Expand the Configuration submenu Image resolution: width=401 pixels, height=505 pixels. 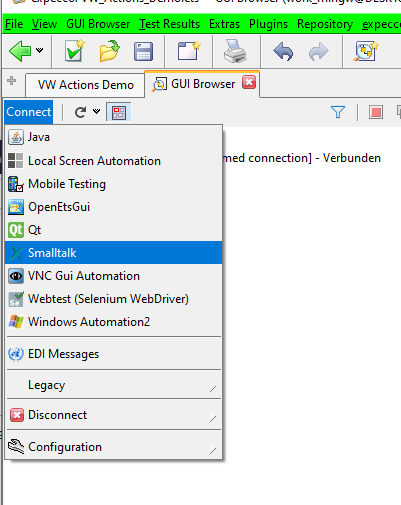click(x=114, y=447)
